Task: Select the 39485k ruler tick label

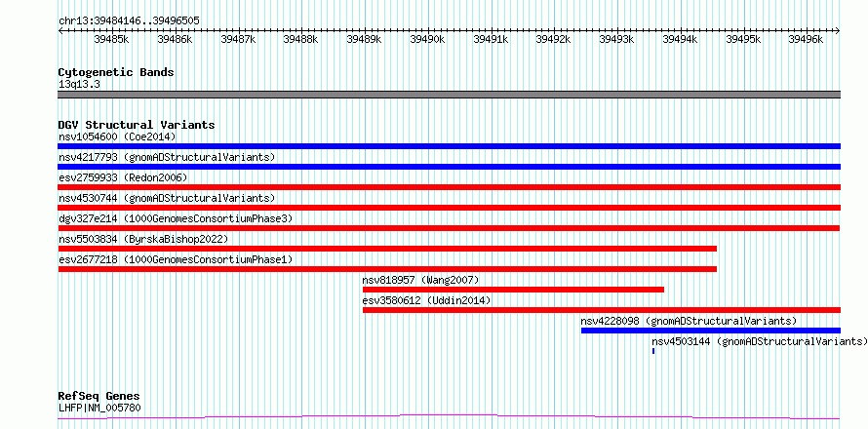Action: 111,39
